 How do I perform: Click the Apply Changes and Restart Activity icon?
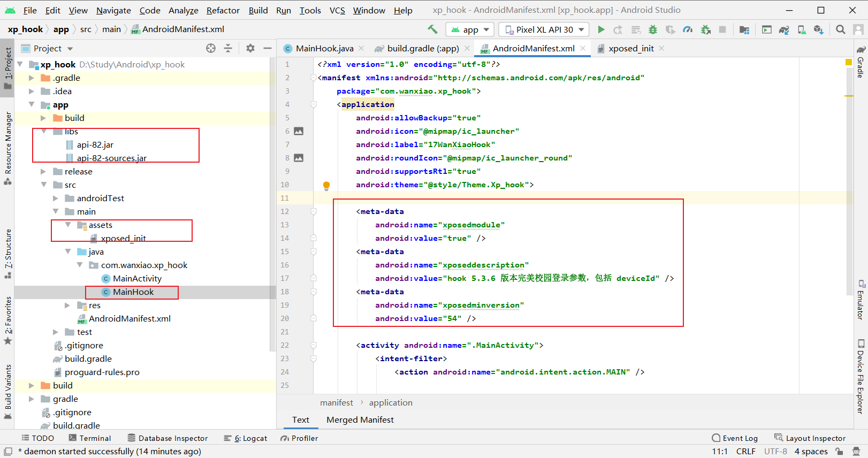coord(618,29)
